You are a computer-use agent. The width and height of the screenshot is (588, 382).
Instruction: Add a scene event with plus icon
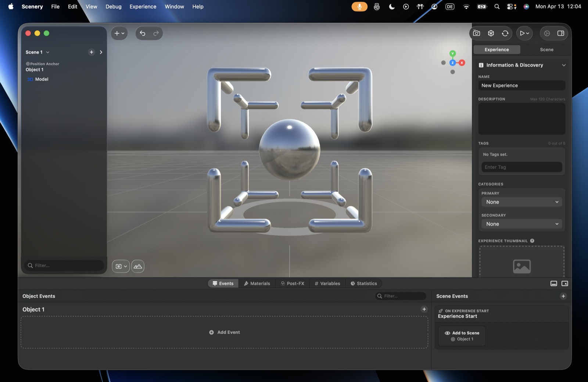click(563, 296)
